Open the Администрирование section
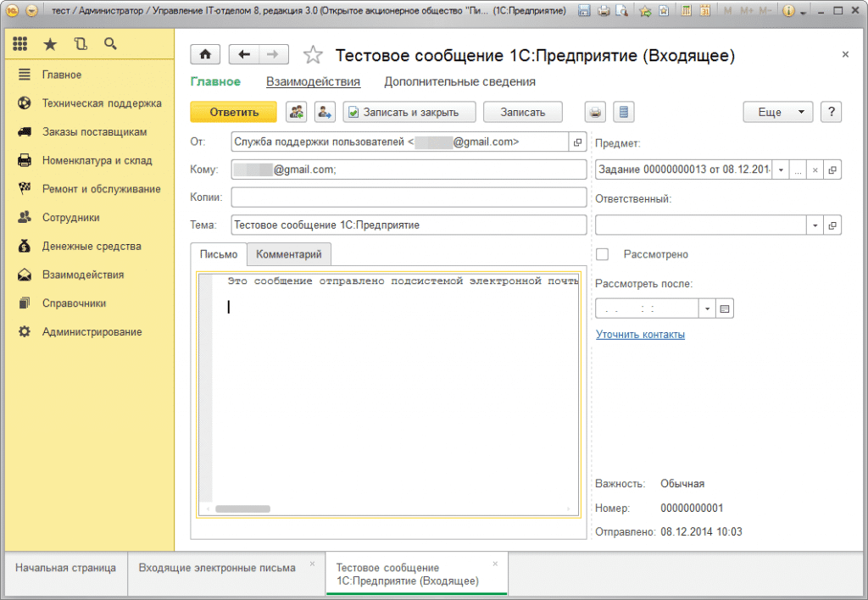868x600 pixels. pos(90,332)
